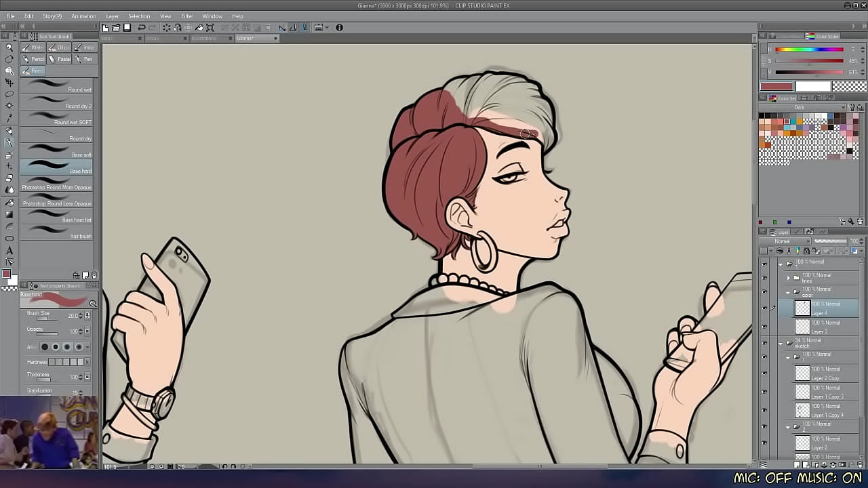This screenshot has height=488, width=868.
Task: Collapse the color layer folder
Action: click(788, 292)
